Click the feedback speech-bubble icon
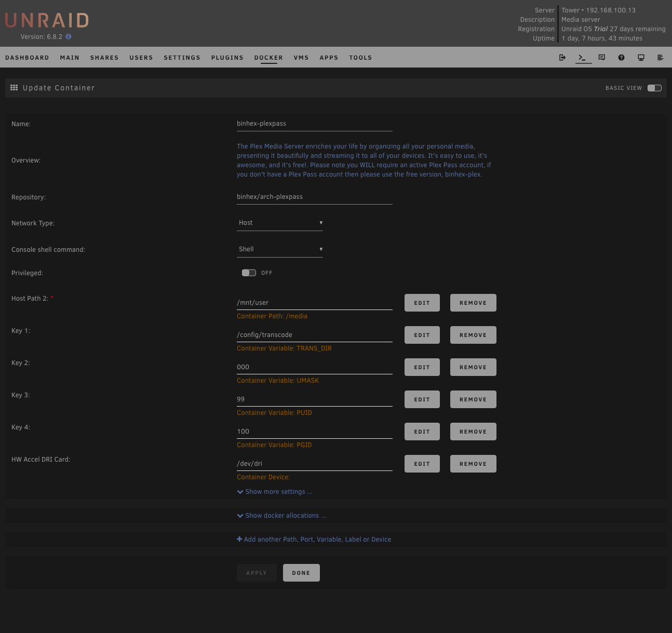This screenshot has height=633, width=672. pyautogui.click(x=602, y=57)
